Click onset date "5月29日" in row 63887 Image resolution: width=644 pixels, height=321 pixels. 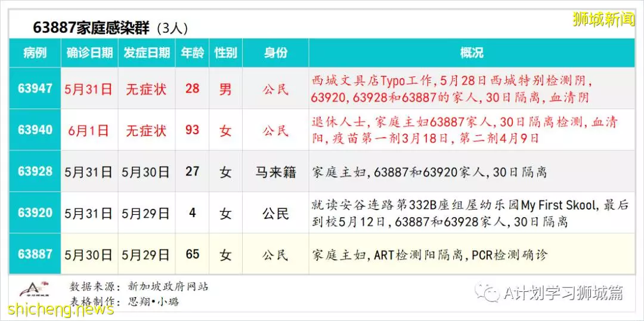coord(146,255)
